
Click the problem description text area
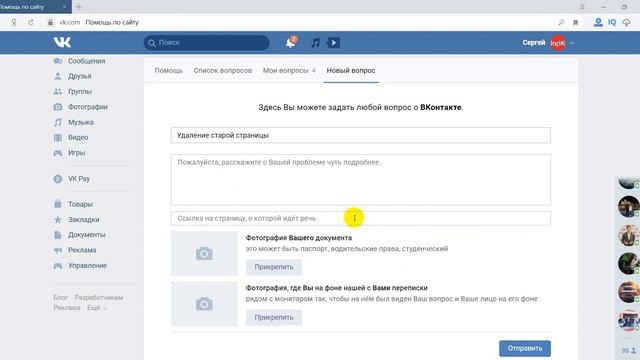point(361,180)
